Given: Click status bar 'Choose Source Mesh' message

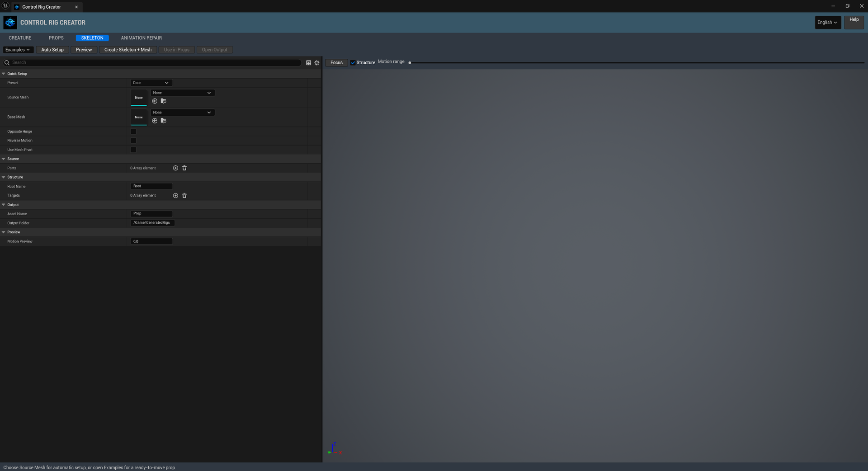Looking at the screenshot, I should click(90, 467).
